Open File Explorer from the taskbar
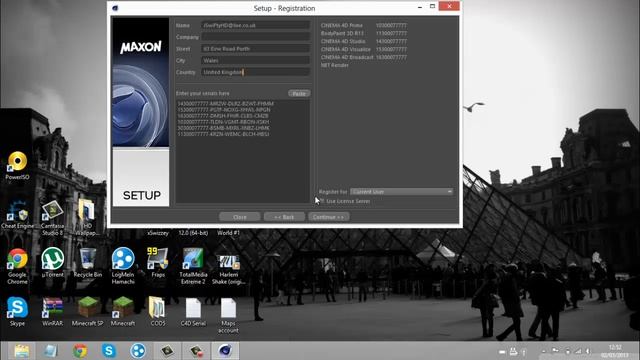This screenshot has width=640, height=360. coord(22,351)
